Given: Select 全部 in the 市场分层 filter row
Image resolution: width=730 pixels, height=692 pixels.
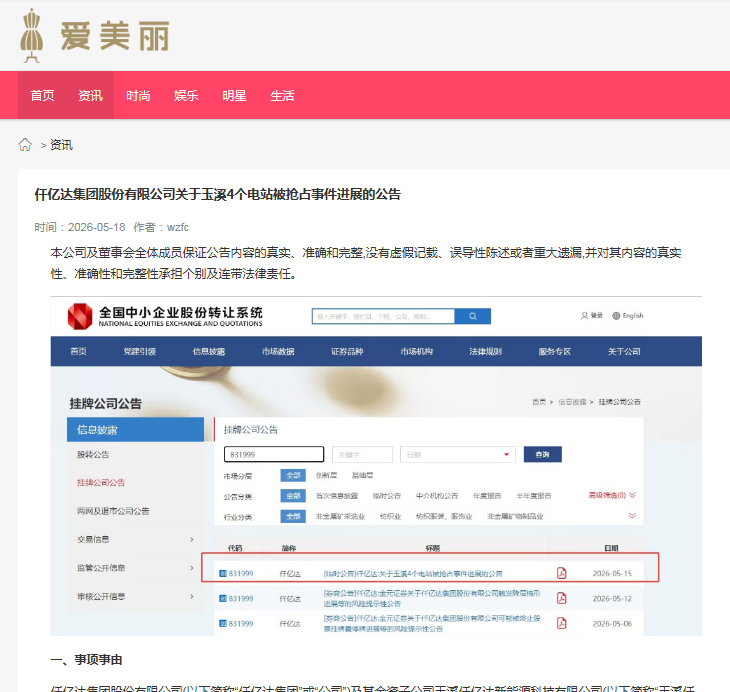Looking at the screenshot, I should click(293, 475).
